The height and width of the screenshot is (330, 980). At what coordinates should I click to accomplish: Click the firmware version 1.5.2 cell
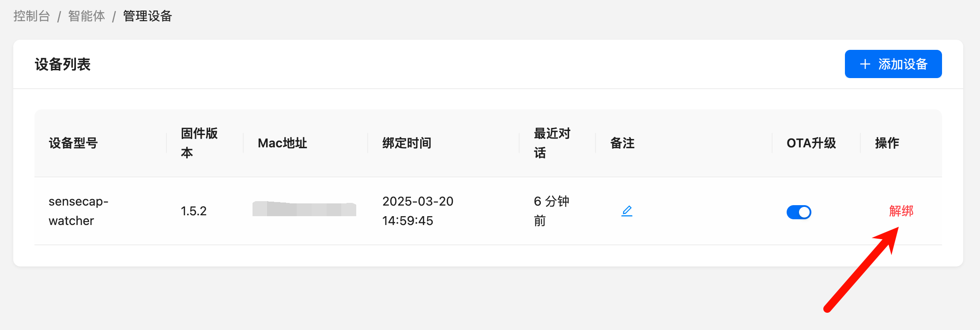(x=194, y=211)
